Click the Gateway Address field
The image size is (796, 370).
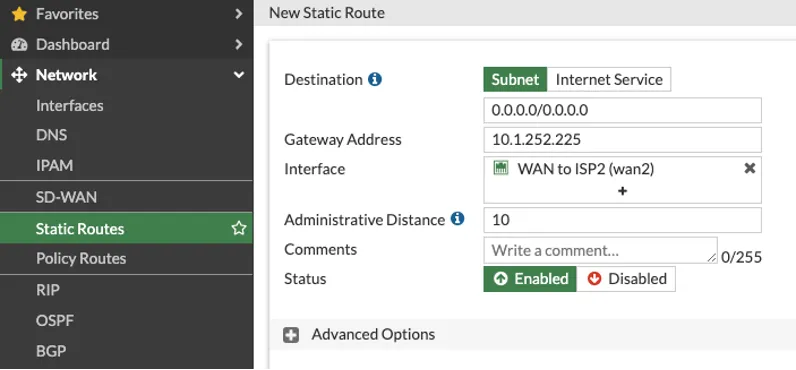click(622, 140)
